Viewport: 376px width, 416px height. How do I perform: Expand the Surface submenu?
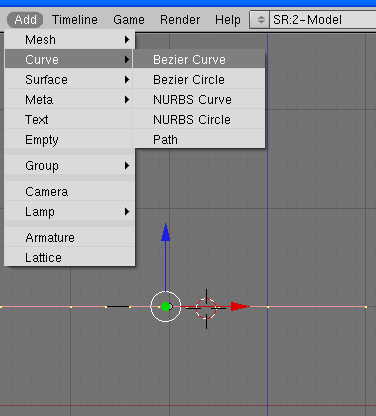[x=70, y=80]
